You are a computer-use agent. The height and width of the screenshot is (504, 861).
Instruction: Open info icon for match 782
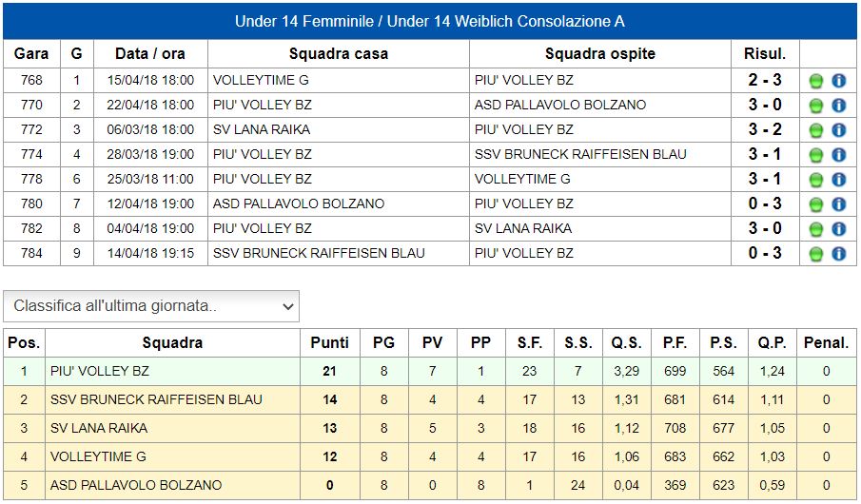pos(838,229)
